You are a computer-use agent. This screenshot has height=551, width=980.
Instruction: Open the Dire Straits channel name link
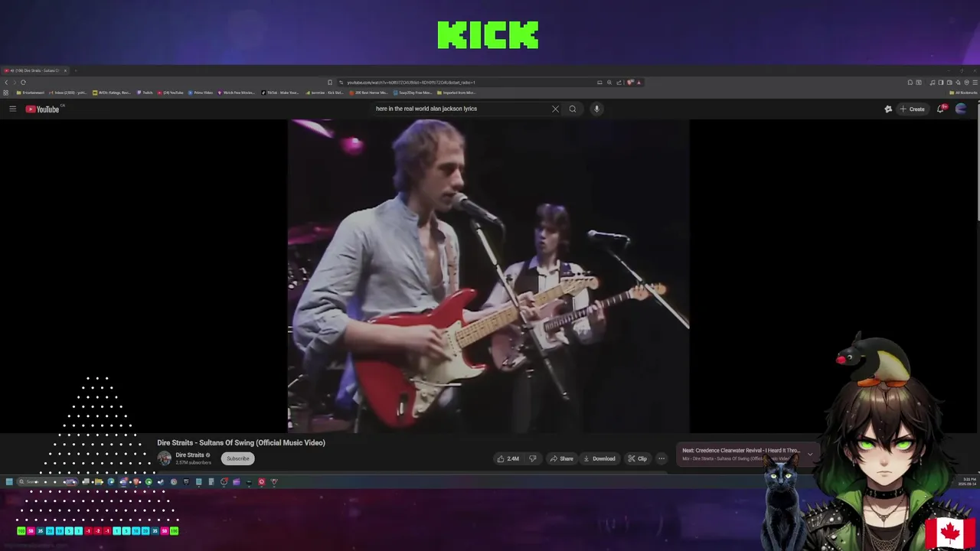click(190, 455)
